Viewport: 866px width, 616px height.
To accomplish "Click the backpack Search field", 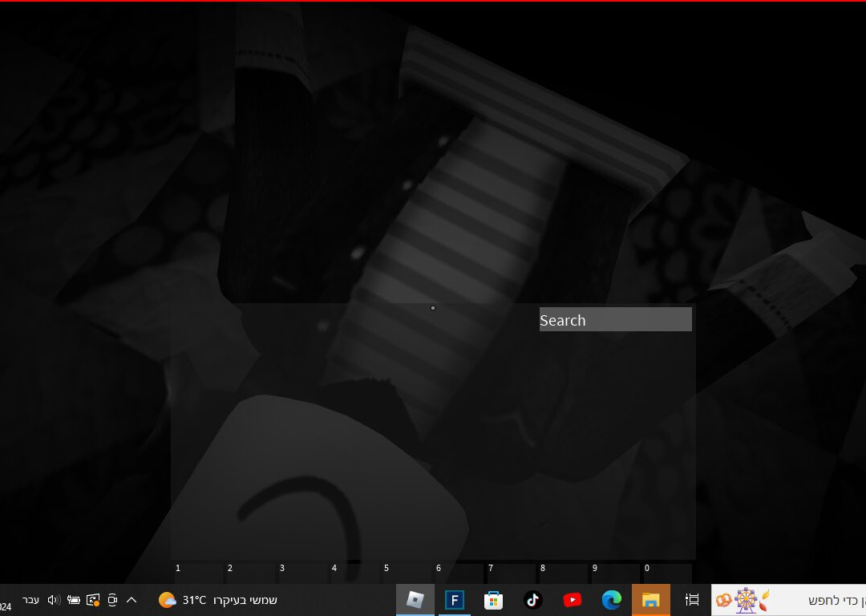I will [615, 320].
